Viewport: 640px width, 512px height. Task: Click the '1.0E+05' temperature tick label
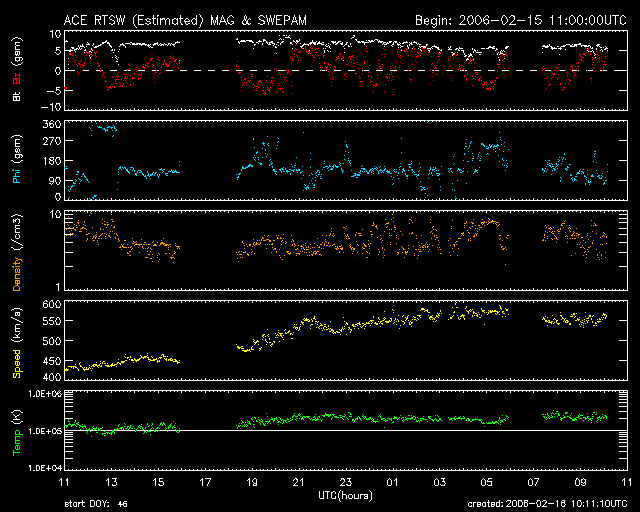(45, 431)
